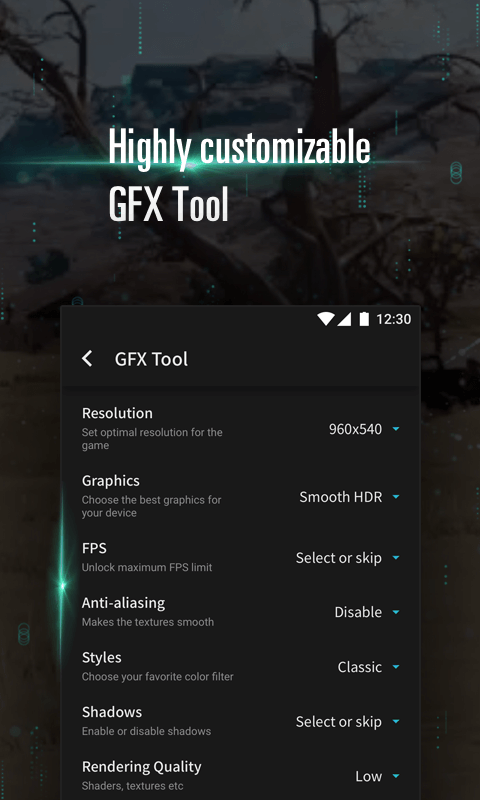This screenshot has height=800, width=480.
Task: Click the Smooth HDR graphics value
Action: 340,496
